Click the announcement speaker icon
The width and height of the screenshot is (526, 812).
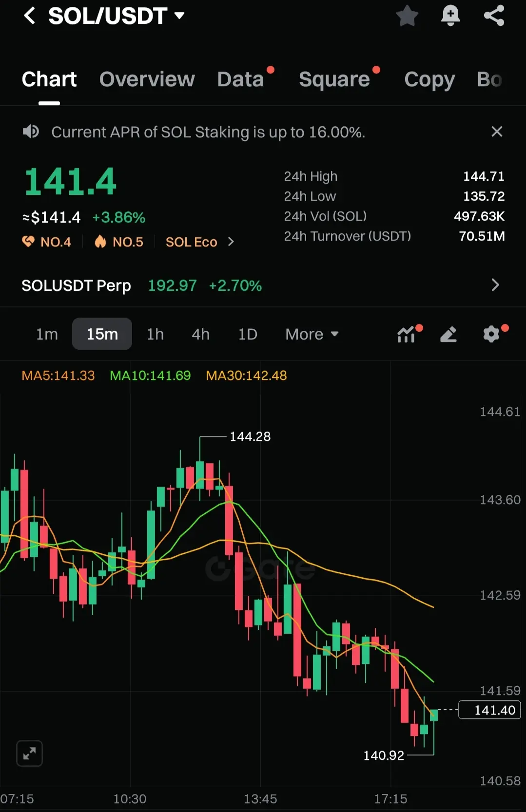tap(31, 132)
